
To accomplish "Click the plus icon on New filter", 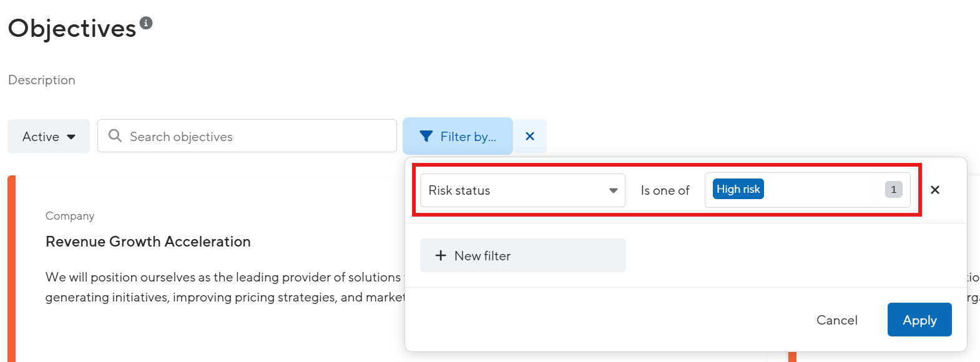I will 441,255.
